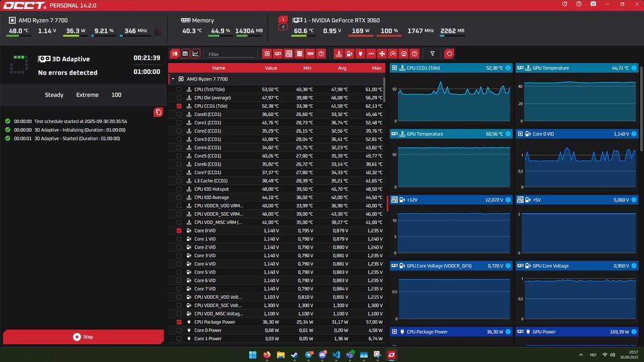Open File Explorer from the taskbar
The width and height of the screenshot is (644, 362).
point(281,355)
